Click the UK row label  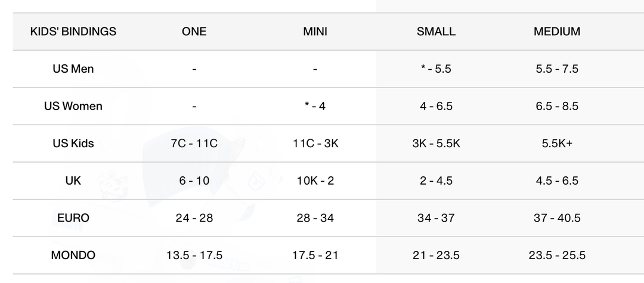click(x=73, y=181)
